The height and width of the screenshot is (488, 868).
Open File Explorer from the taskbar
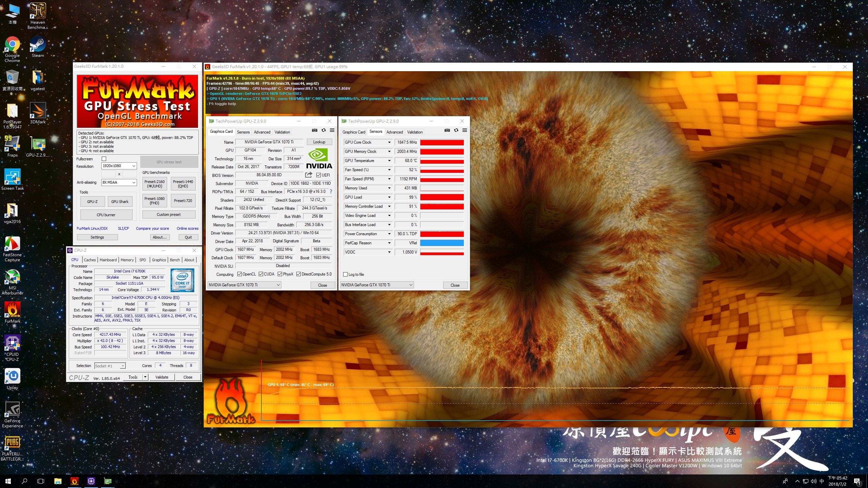pyautogui.click(x=58, y=481)
